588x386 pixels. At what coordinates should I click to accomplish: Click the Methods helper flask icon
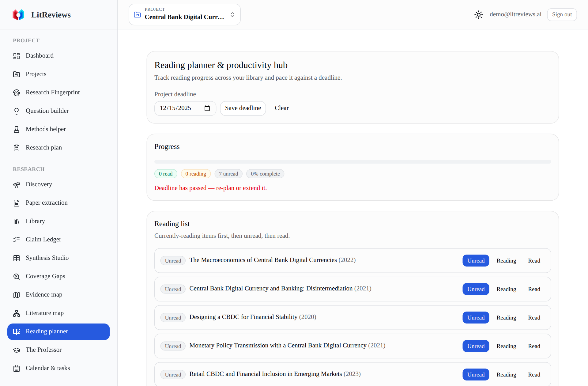pyautogui.click(x=17, y=129)
